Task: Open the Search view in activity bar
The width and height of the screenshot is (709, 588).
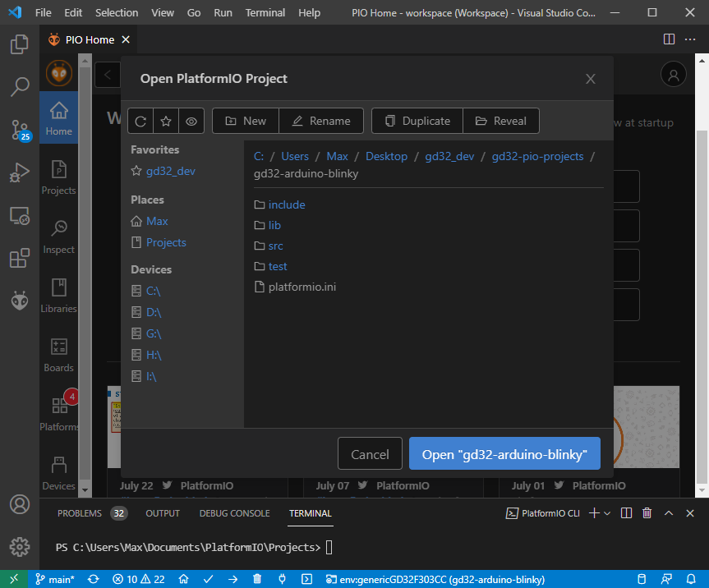Action: (20, 86)
